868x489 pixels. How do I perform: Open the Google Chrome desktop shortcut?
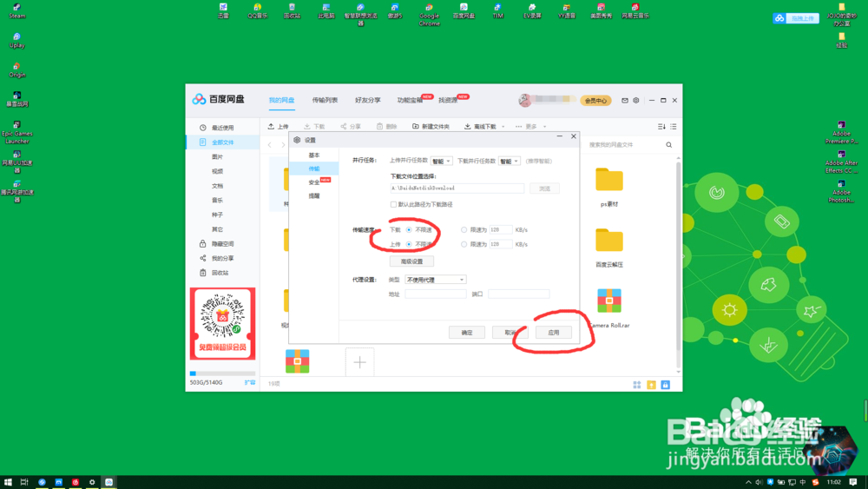[429, 15]
